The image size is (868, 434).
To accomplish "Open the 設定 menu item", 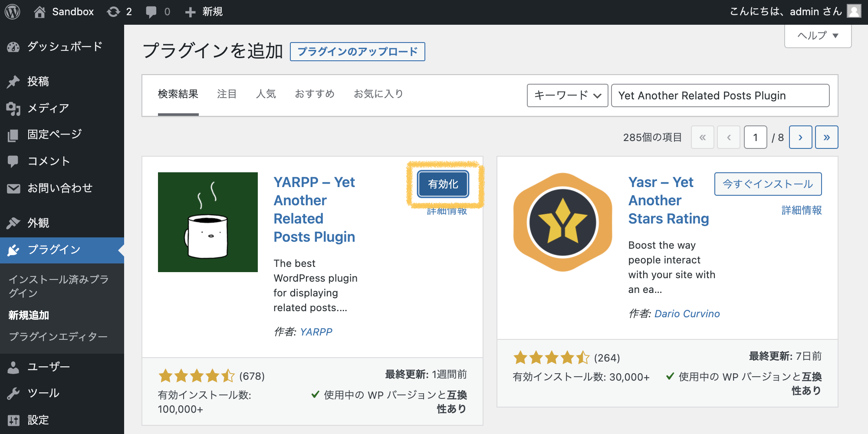I will click(62, 420).
